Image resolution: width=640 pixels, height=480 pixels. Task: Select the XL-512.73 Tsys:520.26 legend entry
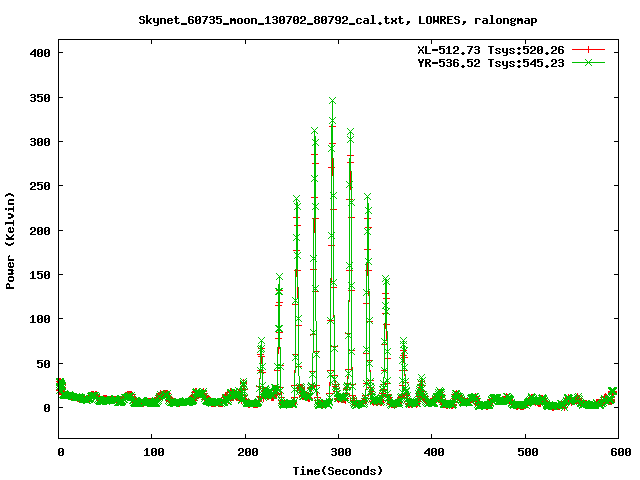click(491, 50)
